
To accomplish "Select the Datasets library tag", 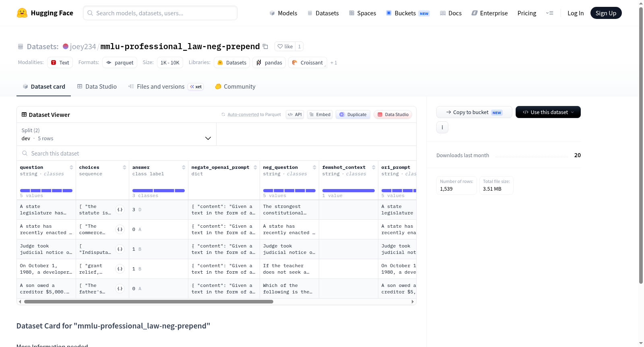I will coord(232,62).
